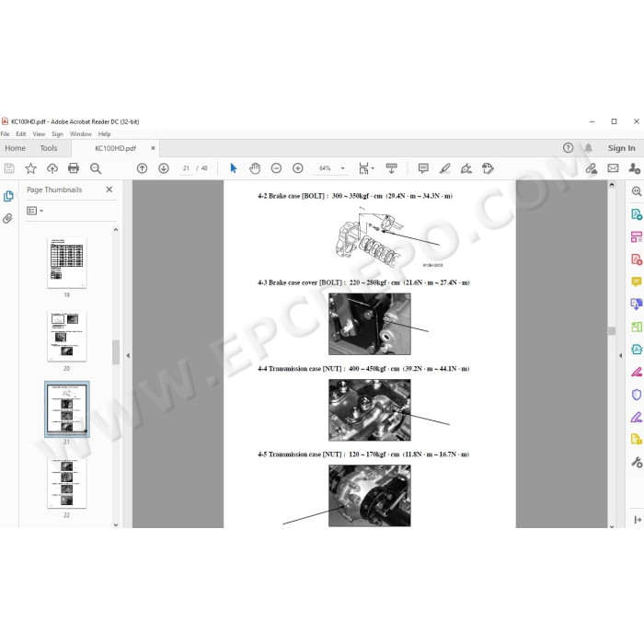Select page 19 thumbnail
The width and height of the screenshot is (644, 644).
[x=67, y=262]
